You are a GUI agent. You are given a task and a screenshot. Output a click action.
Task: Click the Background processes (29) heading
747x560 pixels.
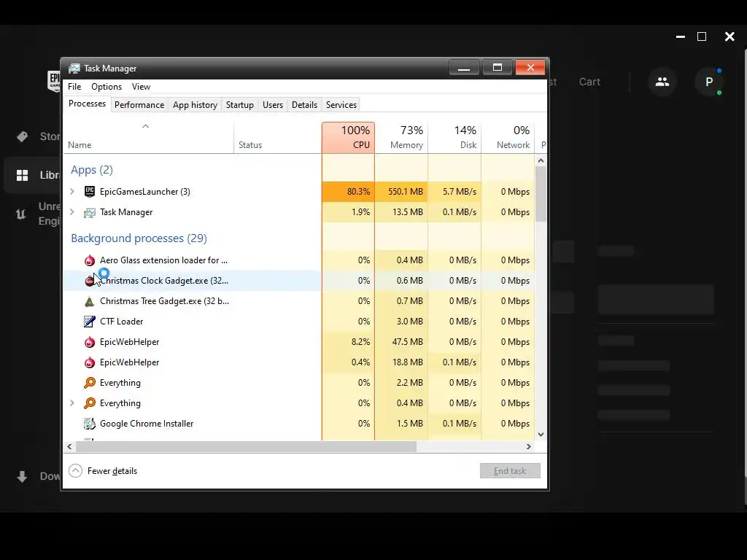pyautogui.click(x=139, y=238)
